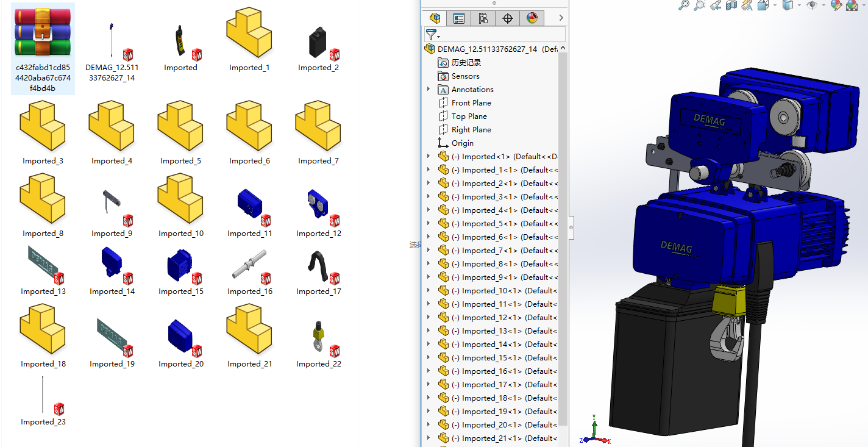Open Edit Appearance color ball tool
The image size is (868, 447).
836,5
